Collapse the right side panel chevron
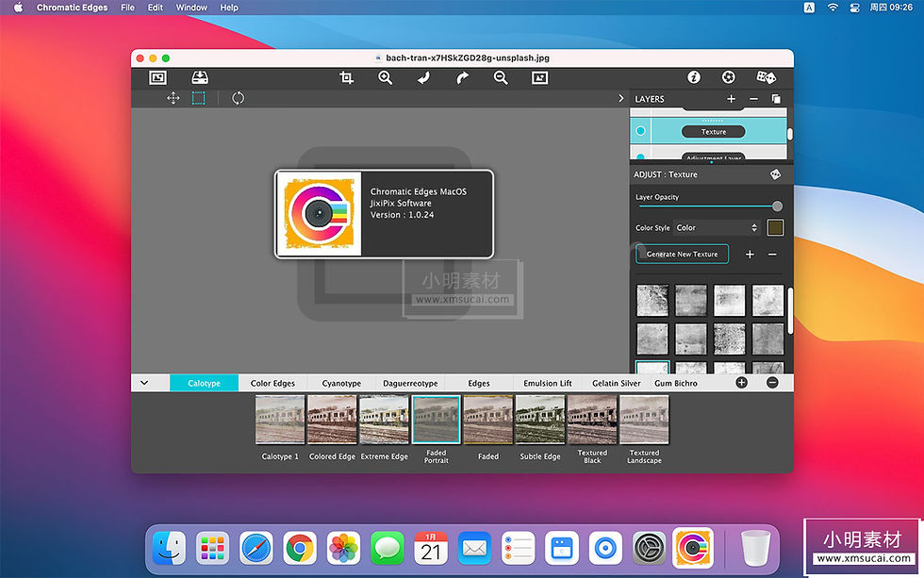 [620, 98]
